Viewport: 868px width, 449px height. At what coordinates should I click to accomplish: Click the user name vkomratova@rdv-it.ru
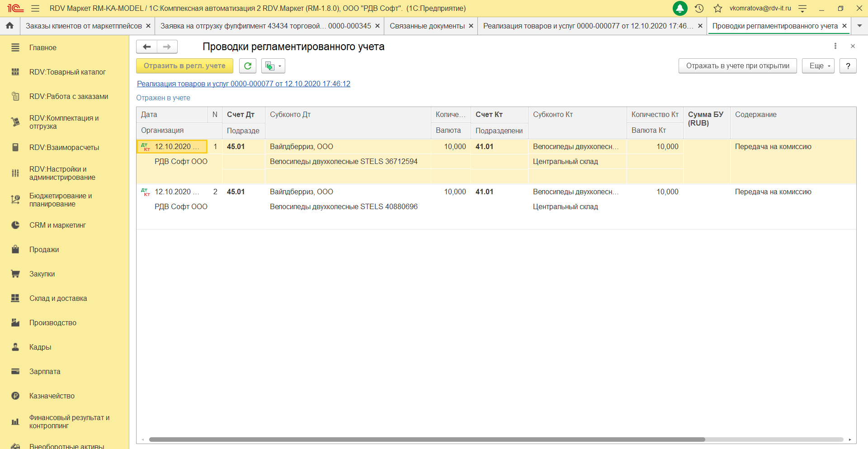click(x=760, y=8)
